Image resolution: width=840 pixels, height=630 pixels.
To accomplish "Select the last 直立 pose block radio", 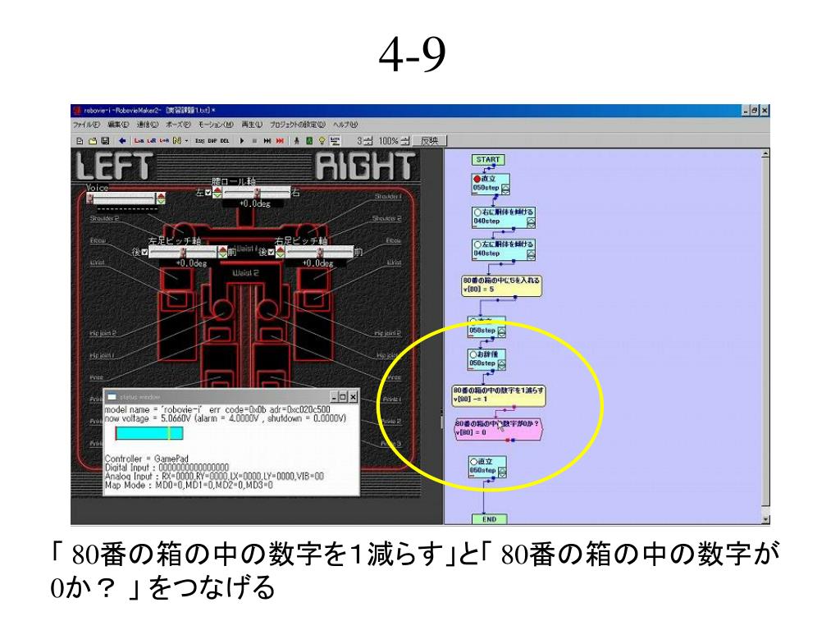I will coord(473,461).
